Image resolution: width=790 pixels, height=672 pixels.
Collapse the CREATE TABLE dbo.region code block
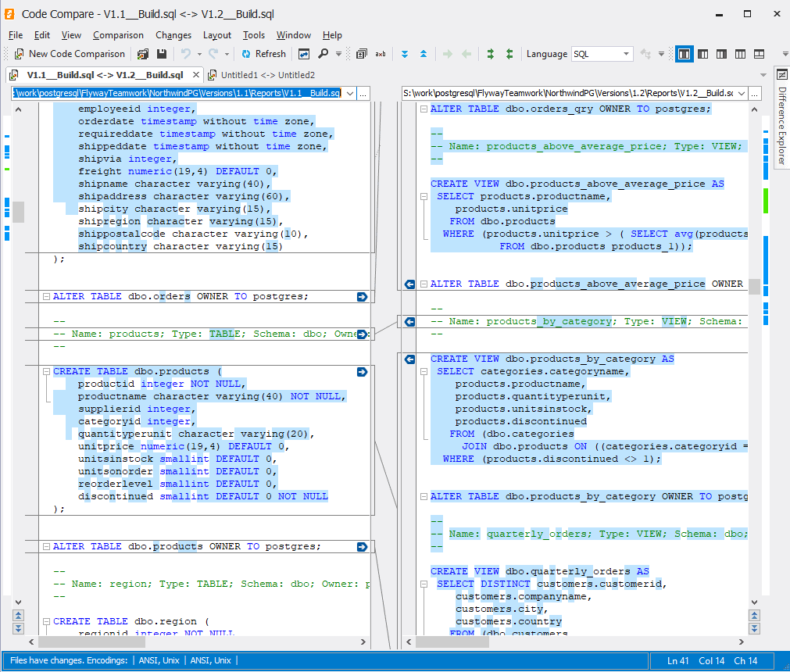pyautogui.click(x=46, y=622)
